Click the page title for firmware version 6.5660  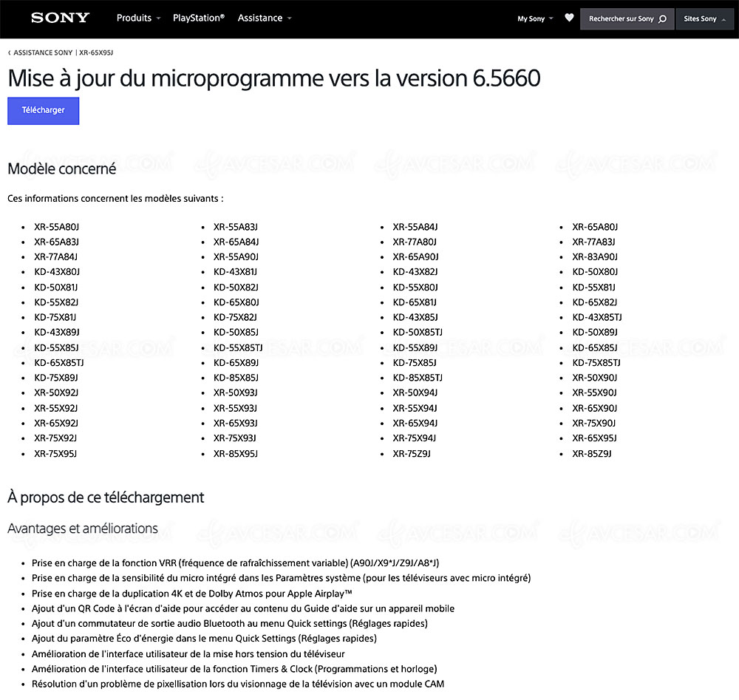pos(273,78)
